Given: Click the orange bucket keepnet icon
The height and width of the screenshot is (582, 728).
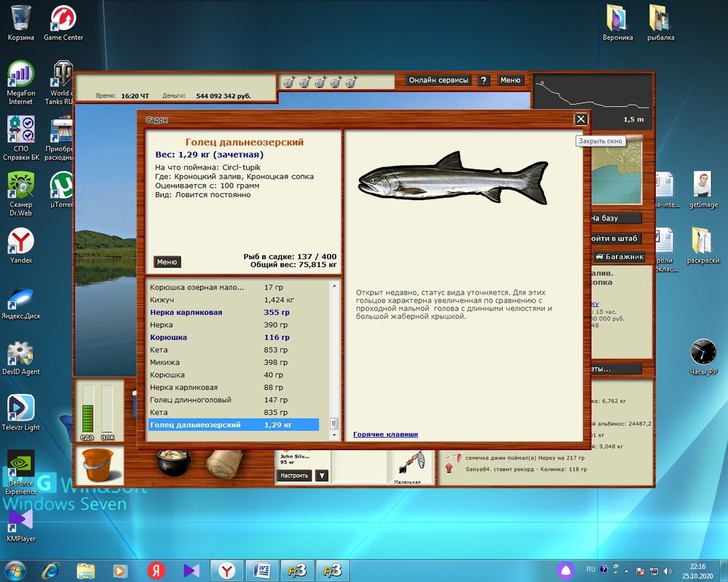Looking at the screenshot, I should click(x=100, y=465).
